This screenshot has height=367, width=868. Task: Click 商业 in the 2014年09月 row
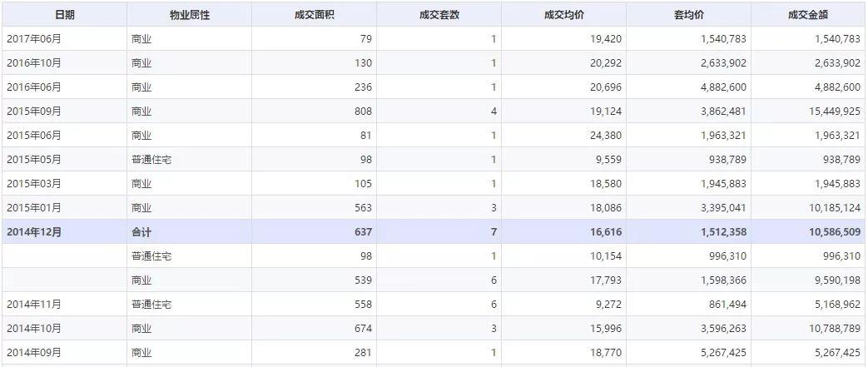[x=141, y=353]
